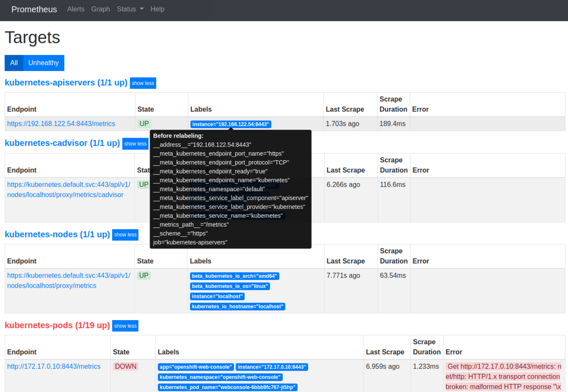568x392 pixels.
Task: Collapse kubernetes-nodes with show less
Action: coord(125,235)
